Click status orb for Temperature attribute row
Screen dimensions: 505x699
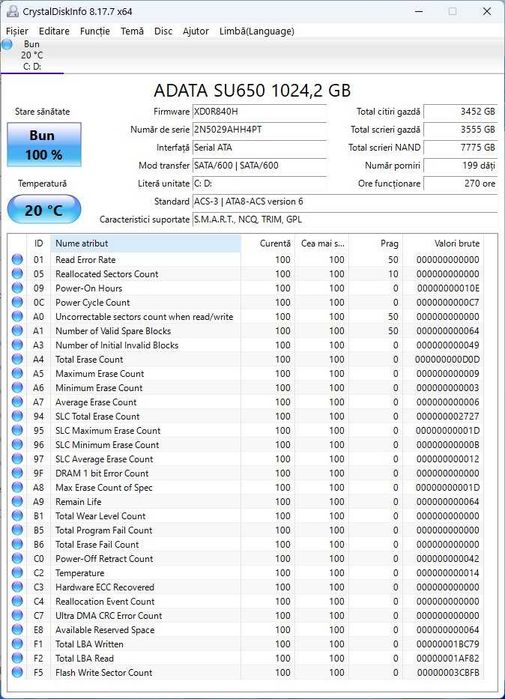(x=17, y=573)
